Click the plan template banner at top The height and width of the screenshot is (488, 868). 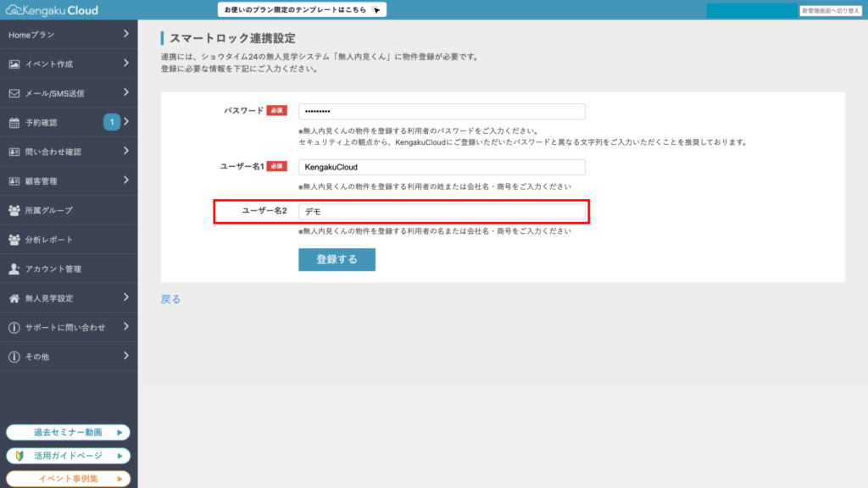(x=302, y=10)
